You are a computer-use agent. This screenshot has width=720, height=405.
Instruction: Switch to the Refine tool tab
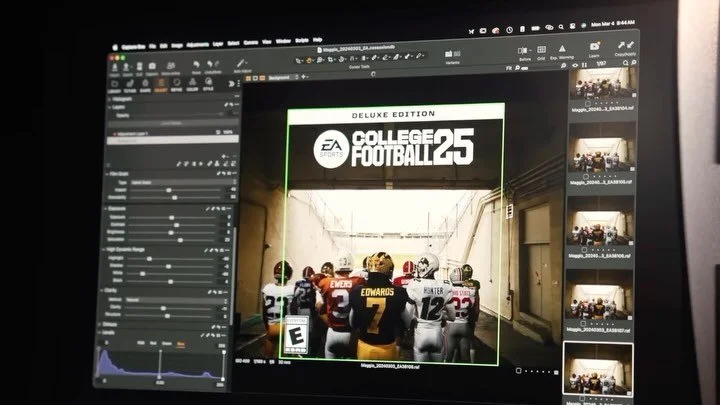[x=177, y=84]
